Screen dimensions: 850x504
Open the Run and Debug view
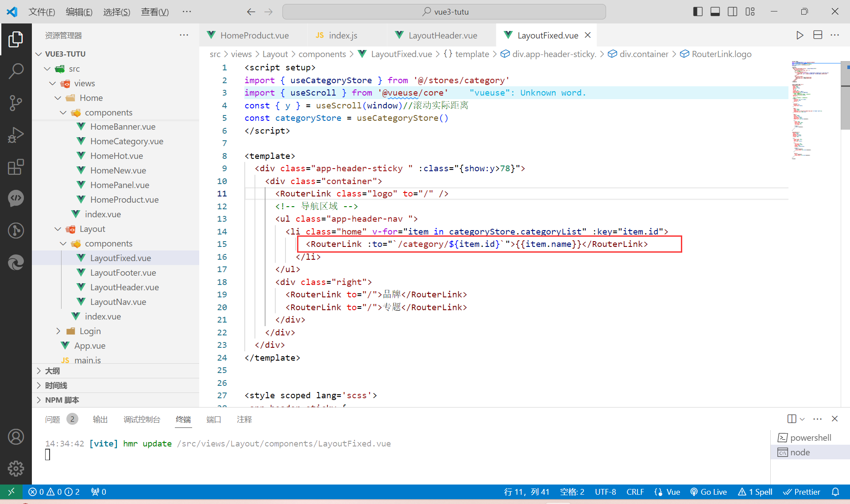(16, 135)
